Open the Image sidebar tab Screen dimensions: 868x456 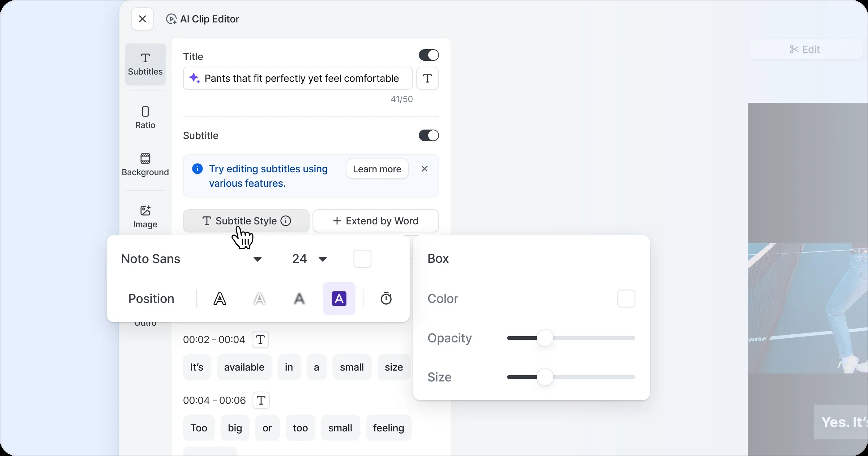[145, 217]
